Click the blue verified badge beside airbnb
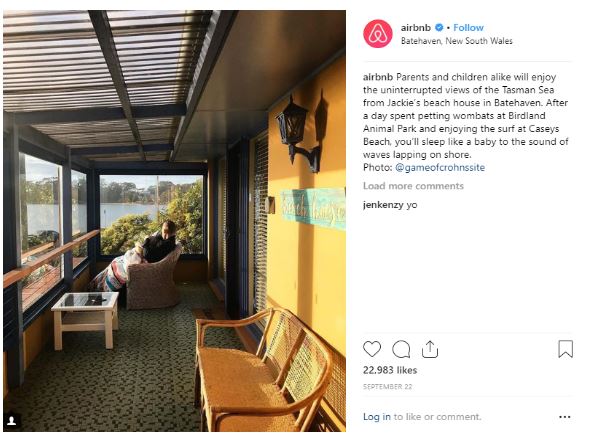The image size is (600, 436). click(x=439, y=28)
